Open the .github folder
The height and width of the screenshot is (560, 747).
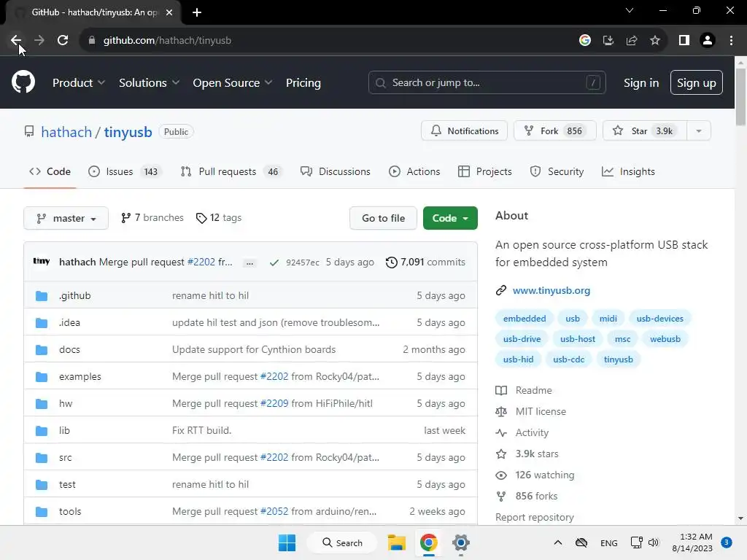coord(75,296)
